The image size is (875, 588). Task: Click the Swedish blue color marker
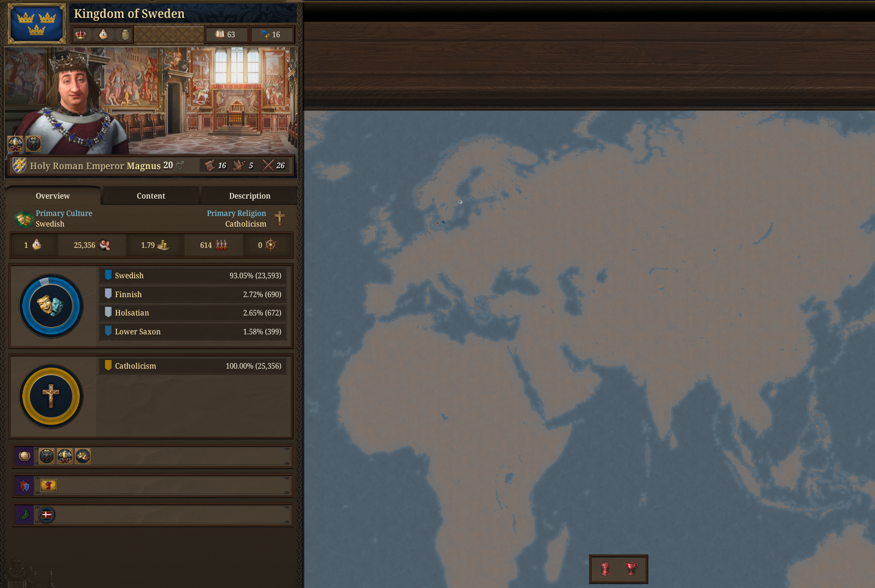tap(108, 275)
